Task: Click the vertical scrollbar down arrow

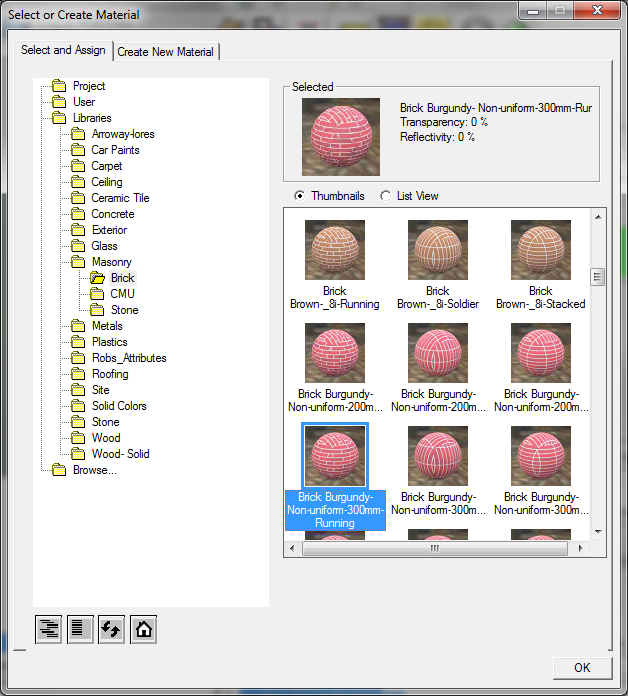Action: pos(598,532)
